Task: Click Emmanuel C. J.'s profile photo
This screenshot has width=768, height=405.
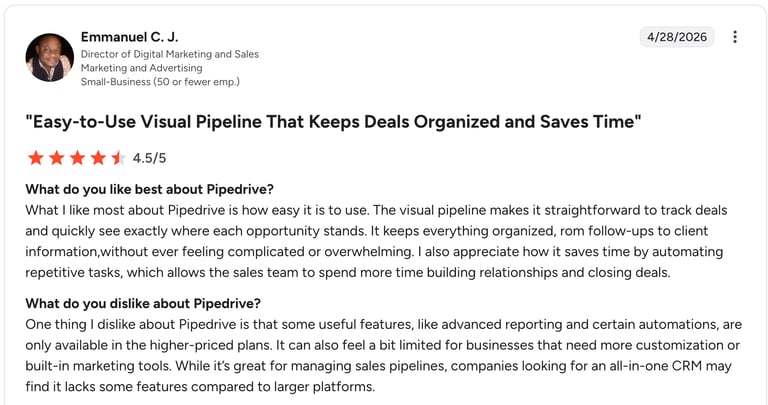Action: (x=49, y=57)
